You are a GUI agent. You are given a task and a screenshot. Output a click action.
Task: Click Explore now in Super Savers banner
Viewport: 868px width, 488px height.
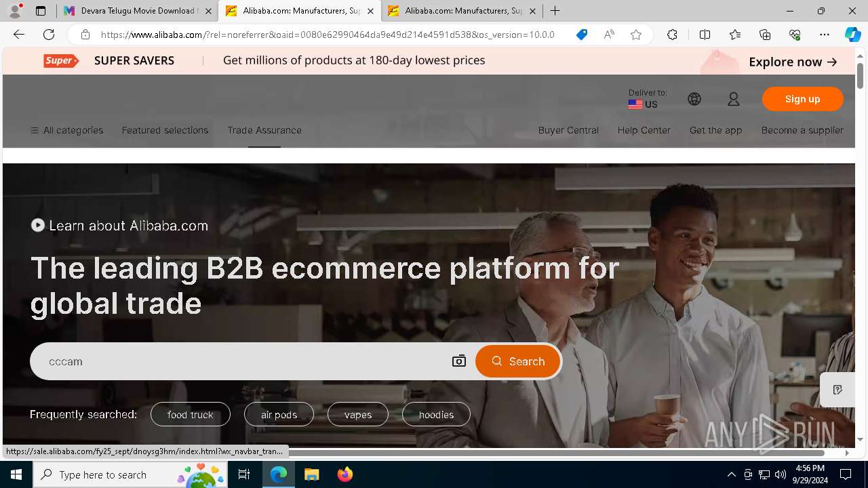coord(793,62)
